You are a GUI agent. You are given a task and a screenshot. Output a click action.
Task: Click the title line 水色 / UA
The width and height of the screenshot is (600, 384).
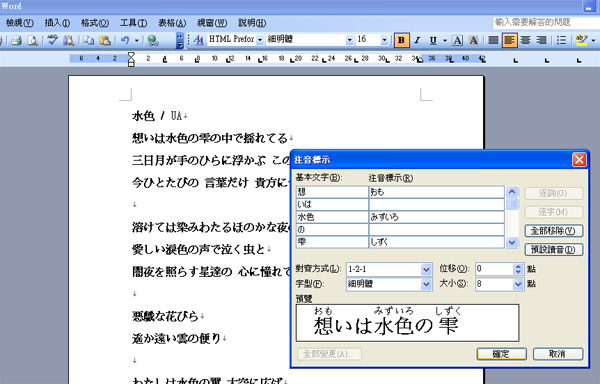click(x=157, y=116)
